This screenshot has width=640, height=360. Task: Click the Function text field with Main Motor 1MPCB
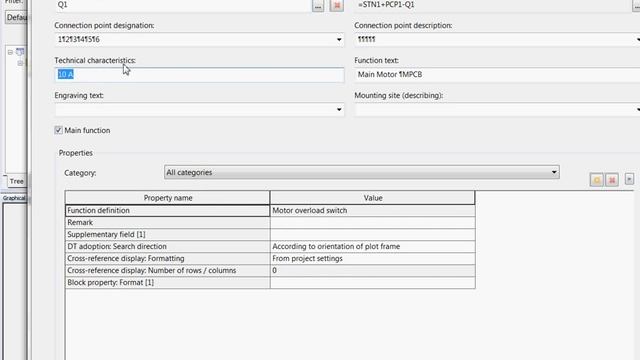tap(497, 75)
